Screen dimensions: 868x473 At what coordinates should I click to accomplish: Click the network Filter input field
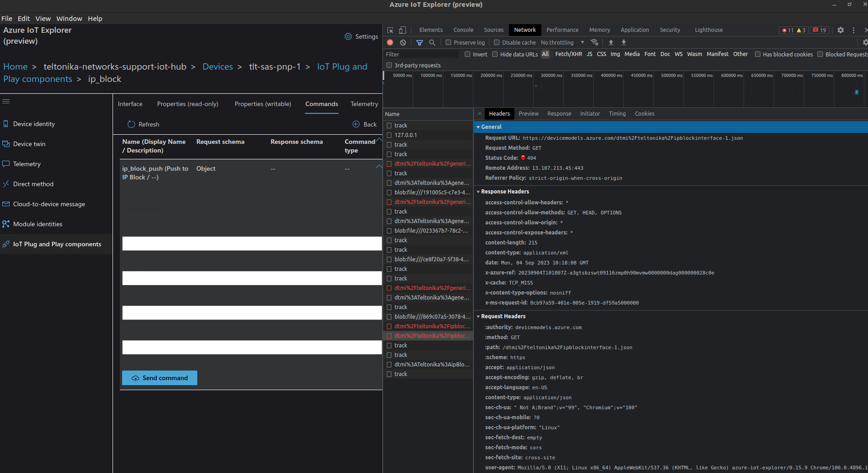point(421,54)
